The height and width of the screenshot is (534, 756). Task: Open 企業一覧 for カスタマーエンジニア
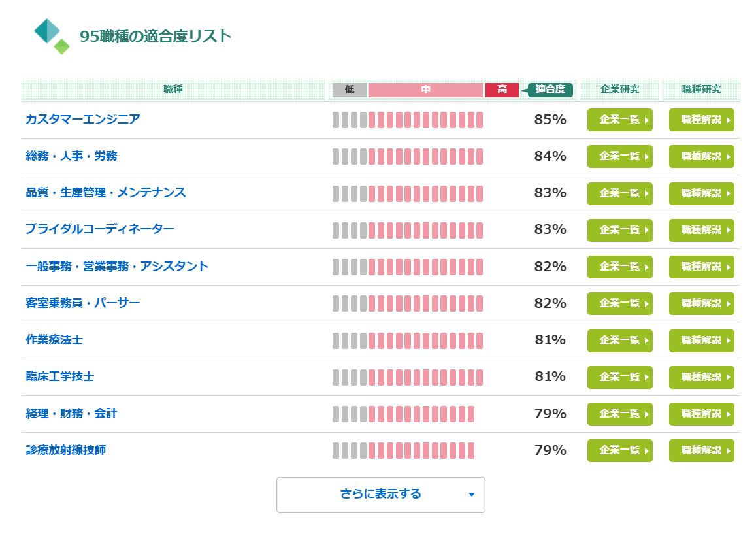coord(619,120)
